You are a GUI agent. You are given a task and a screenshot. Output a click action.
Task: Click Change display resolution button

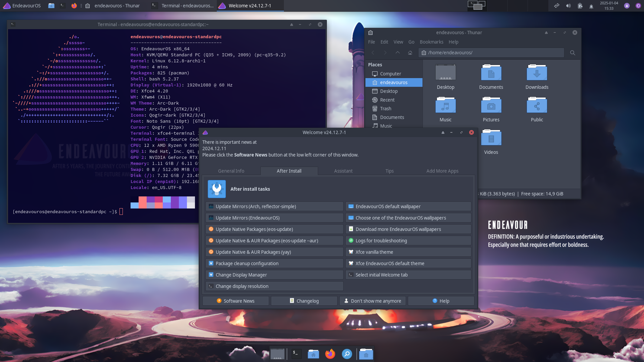pos(275,286)
